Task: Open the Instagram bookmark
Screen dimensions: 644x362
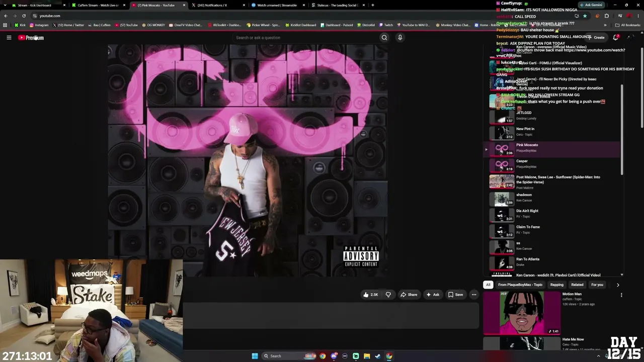Action: click(x=39, y=25)
